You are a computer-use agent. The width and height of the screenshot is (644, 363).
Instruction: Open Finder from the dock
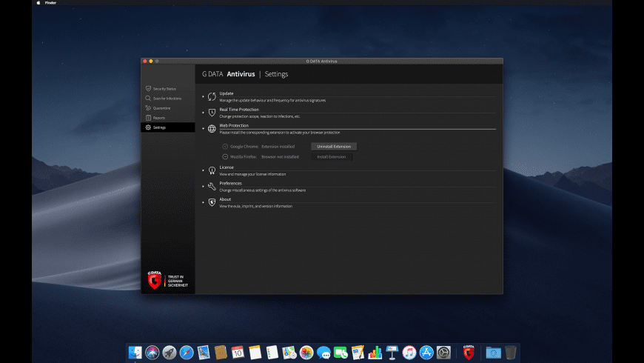point(135,353)
